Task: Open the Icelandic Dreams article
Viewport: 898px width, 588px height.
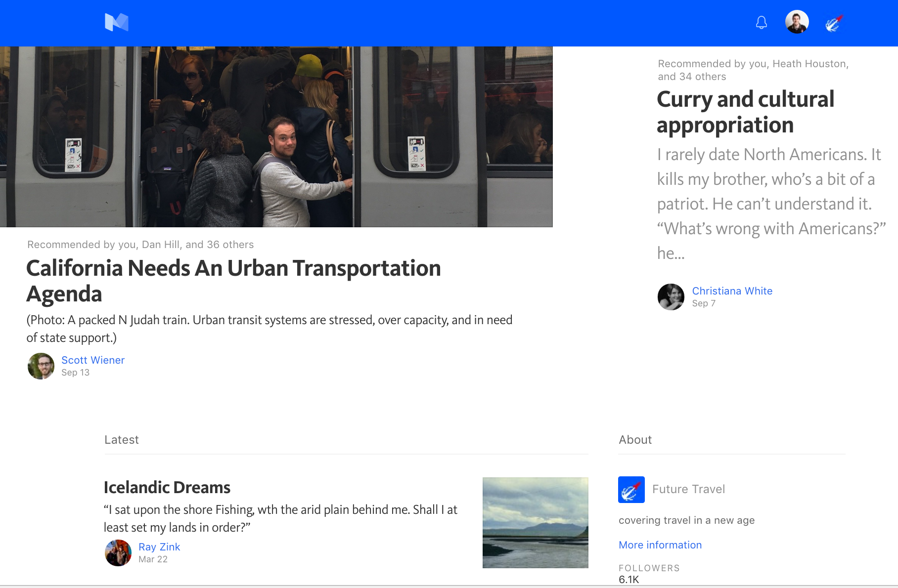Action: tap(167, 487)
